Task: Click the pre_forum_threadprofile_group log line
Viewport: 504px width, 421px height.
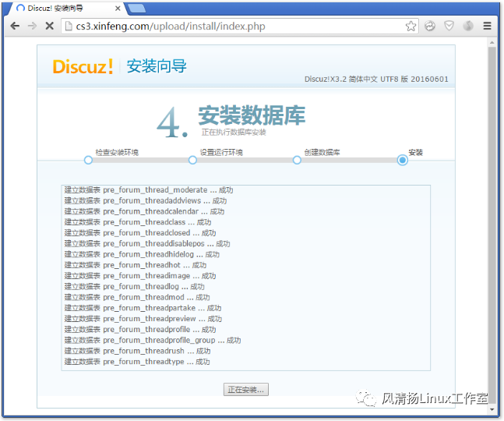Action: 153,340
